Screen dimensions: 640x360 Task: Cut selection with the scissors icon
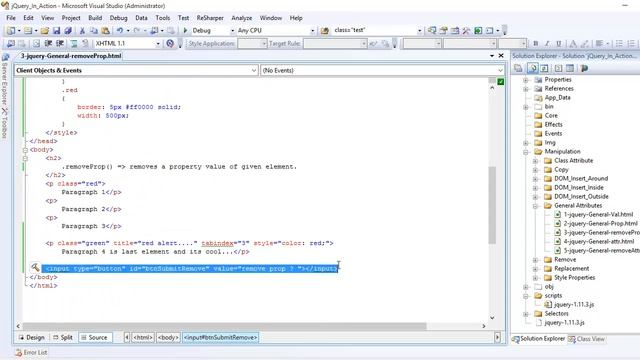coord(82,31)
